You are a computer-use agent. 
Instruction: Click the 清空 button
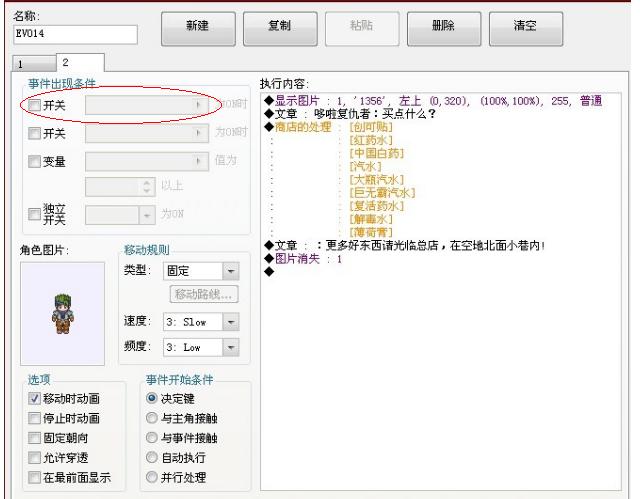point(526,28)
